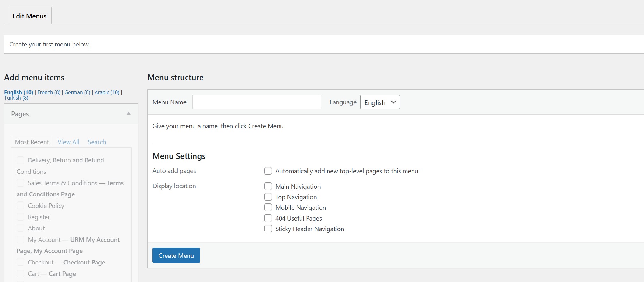Open the Language dropdown

pyautogui.click(x=380, y=102)
